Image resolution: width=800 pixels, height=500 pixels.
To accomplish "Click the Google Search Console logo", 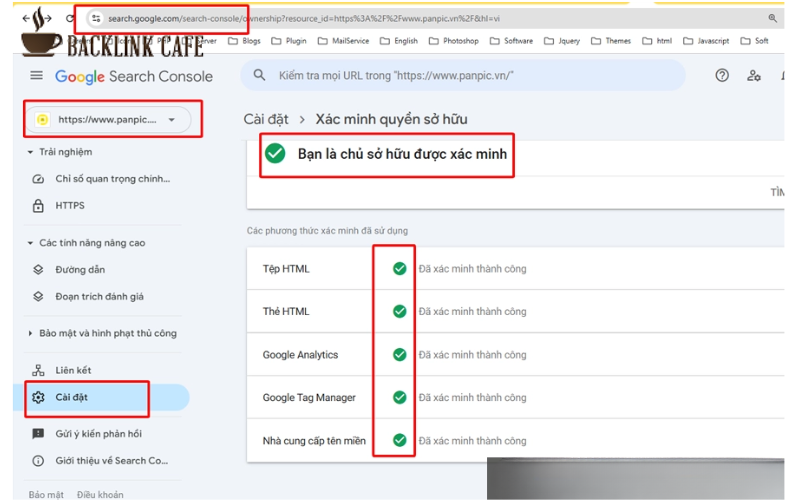I will click(x=134, y=77).
